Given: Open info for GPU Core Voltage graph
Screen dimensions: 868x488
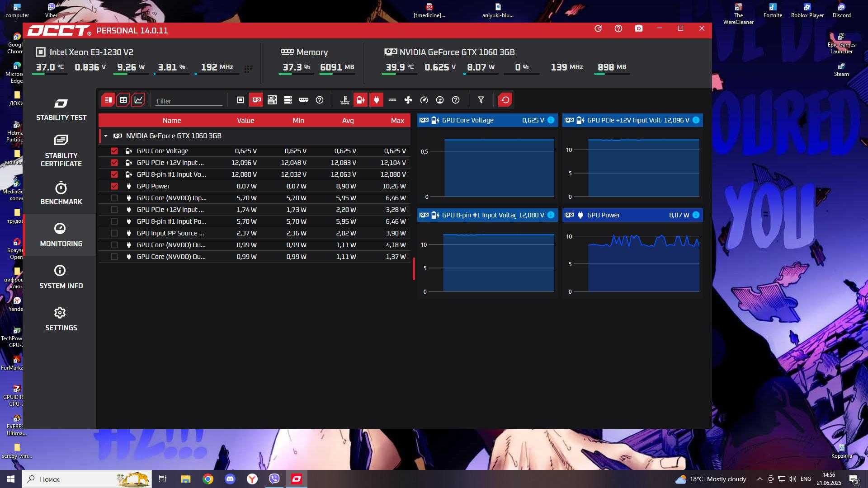Looking at the screenshot, I should tap(551, 120).
